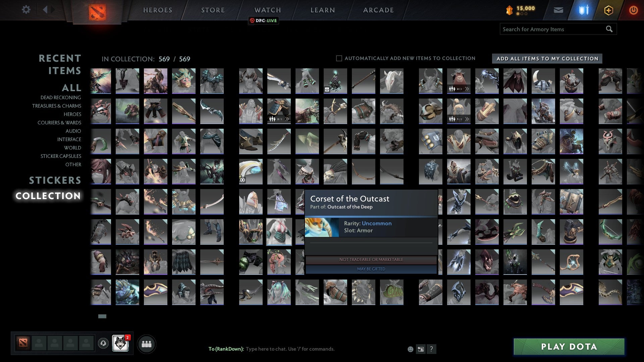Click the chat help question mark icon
Image resolution: width=644 pixels, height=362 pixels.
(431, 349)
